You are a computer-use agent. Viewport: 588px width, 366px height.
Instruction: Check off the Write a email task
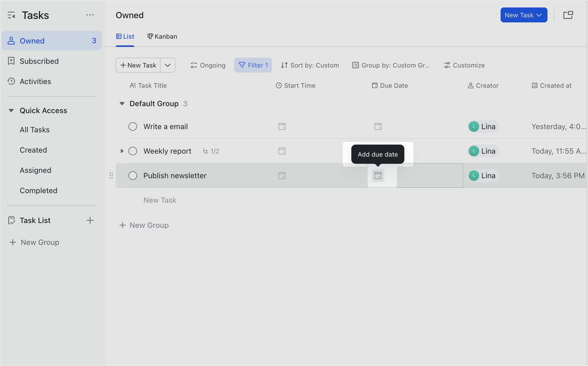pos(132,126)
